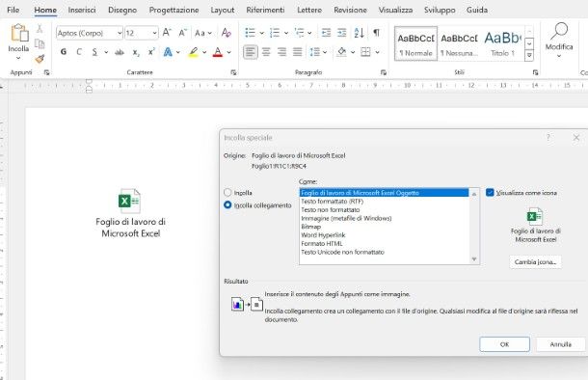Open dialog help question mark
This screenshot has width=588, height=380.
[548, 137]
